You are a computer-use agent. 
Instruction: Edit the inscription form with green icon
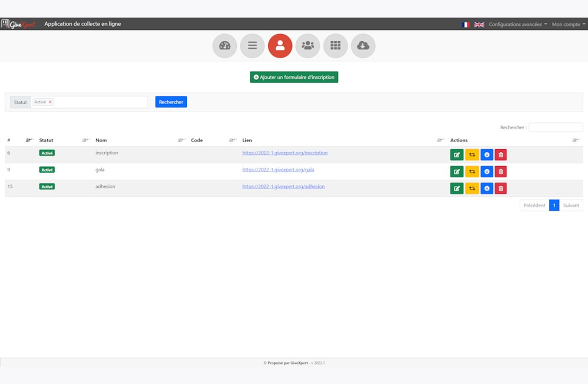457,155
